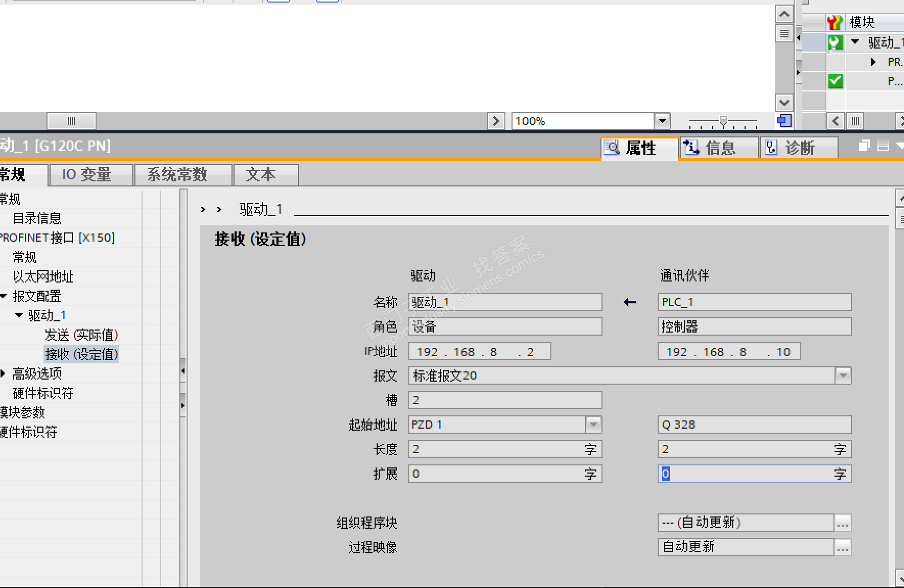Image resolution: width=904 pixels, height=588 pixels.
Task: Select 模块参数 in the tree
Action: [22, 413]
